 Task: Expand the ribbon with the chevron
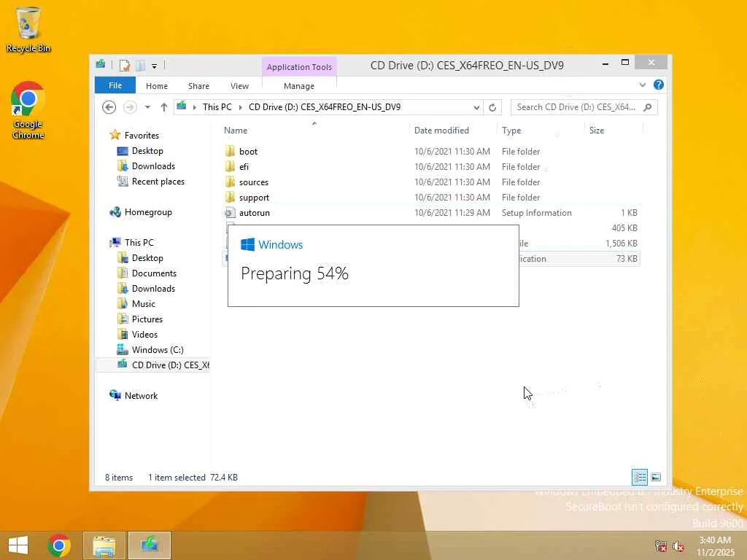(642, 85)
